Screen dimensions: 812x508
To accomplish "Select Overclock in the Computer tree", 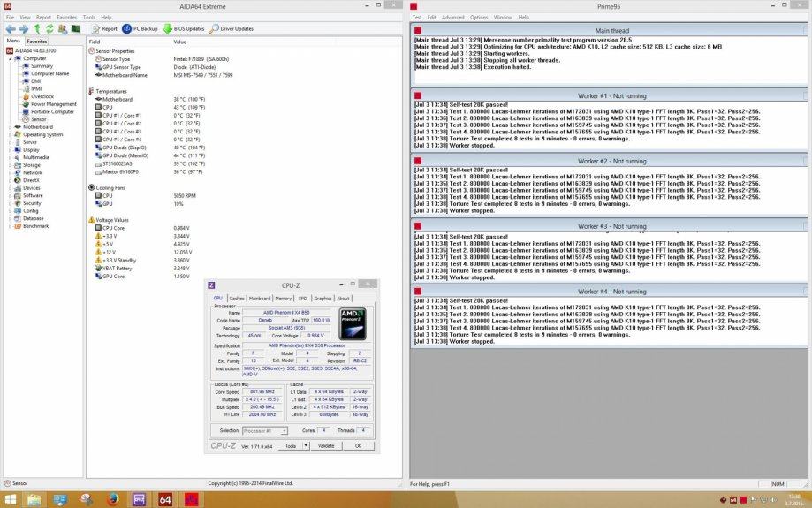I will 42,96.
